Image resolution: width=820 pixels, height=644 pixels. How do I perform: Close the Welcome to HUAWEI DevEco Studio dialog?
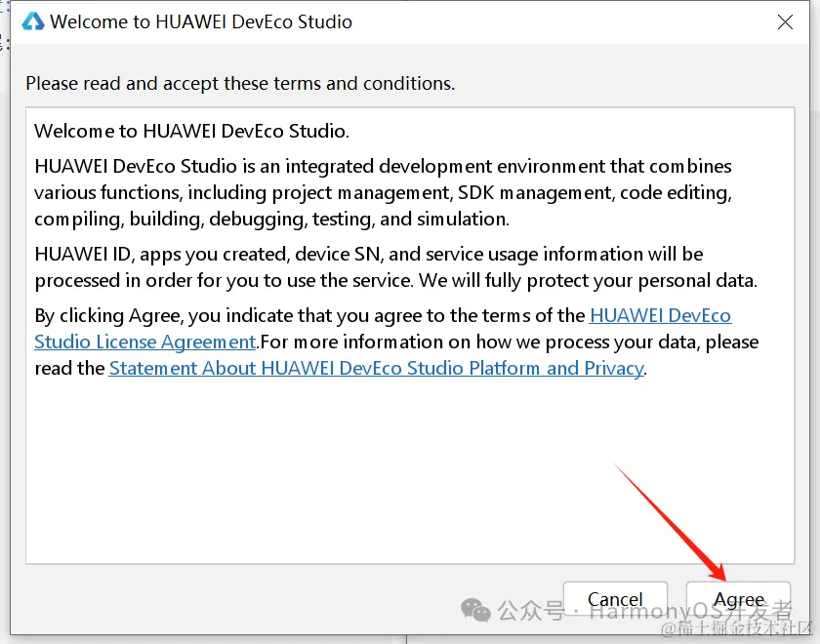785,21
